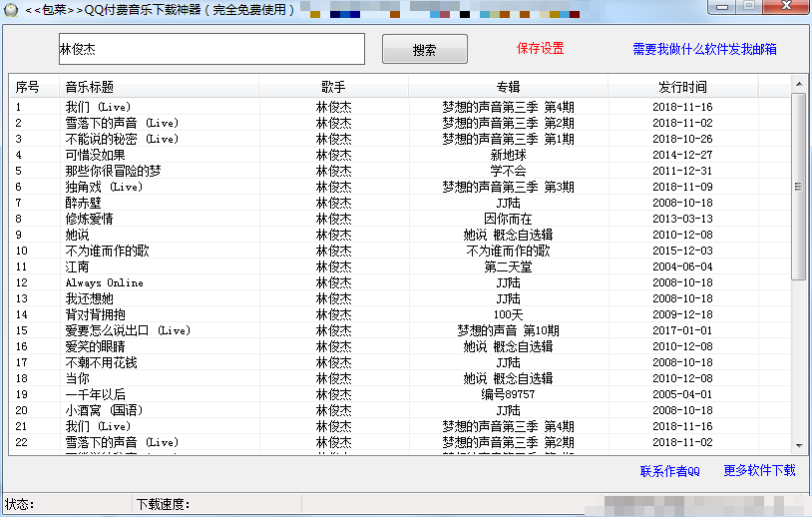Select the song row 一千年以后
Image resolution: width=812 pixels, height=517 pixels.
click(400, 395)
